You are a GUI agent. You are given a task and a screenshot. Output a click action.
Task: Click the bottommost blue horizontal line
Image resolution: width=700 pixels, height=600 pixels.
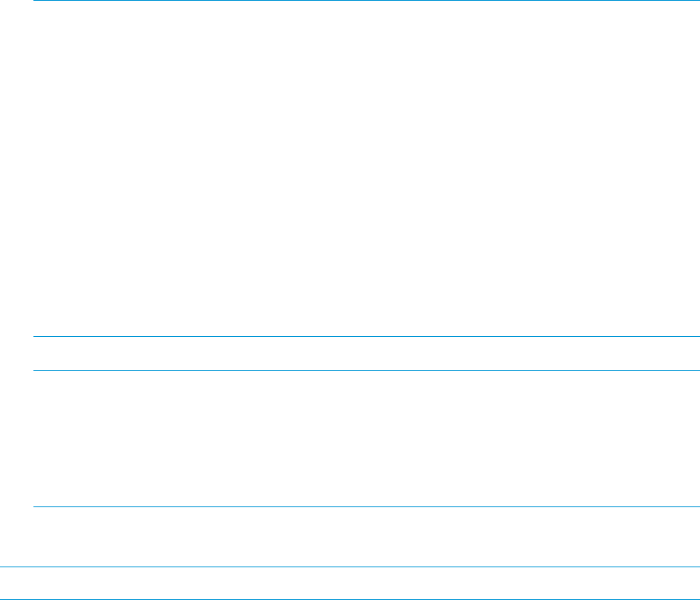(x=350, y=599)
